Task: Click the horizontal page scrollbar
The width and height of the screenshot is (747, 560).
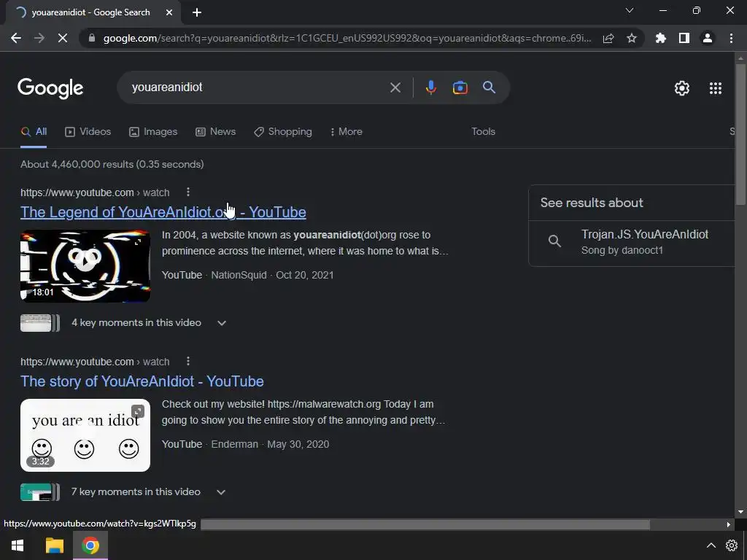Action: coord(425,524)
